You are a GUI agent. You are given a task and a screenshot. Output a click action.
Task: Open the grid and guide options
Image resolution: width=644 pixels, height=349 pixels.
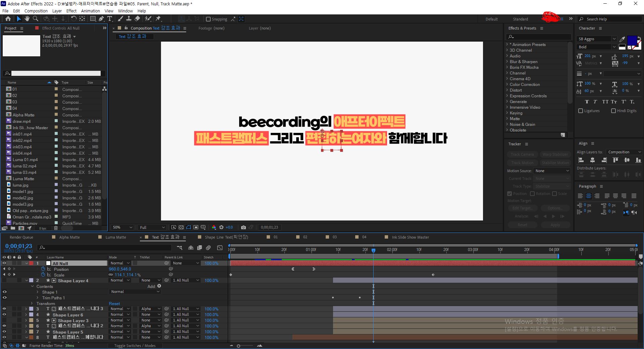click(203, 227)
